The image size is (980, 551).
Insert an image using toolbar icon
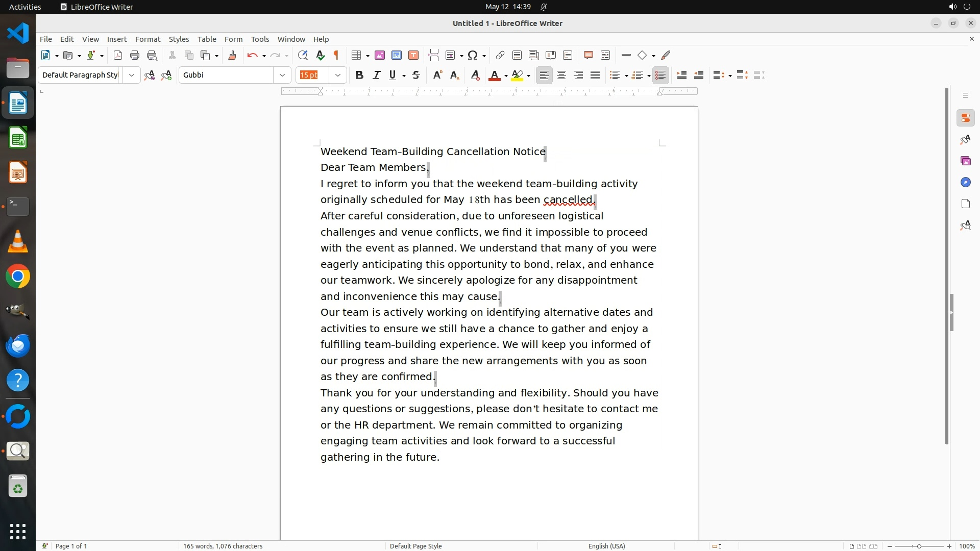[380, 56]
